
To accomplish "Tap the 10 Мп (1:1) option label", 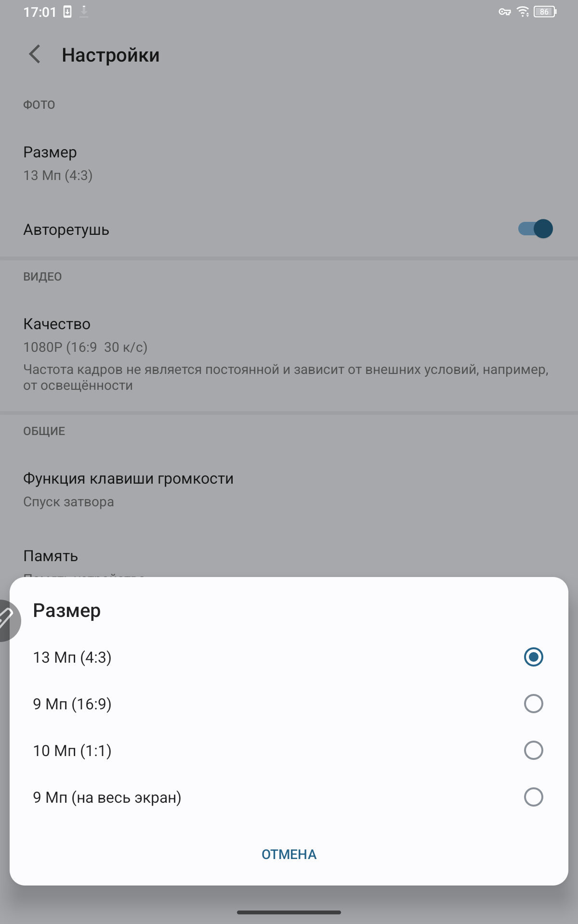I will pyautogui.click(x=72, y=751).
